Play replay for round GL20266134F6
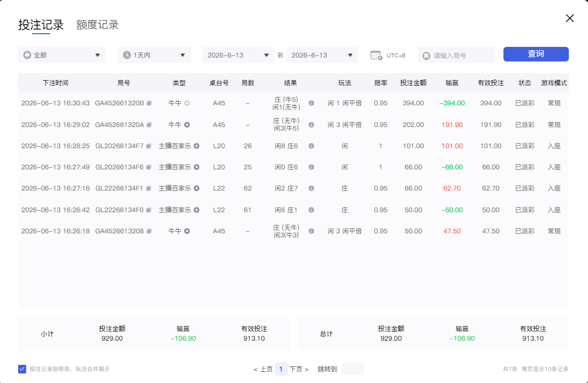Image resolution: width=588 pixels, height=383 pixels. click(x=196, y=167)
